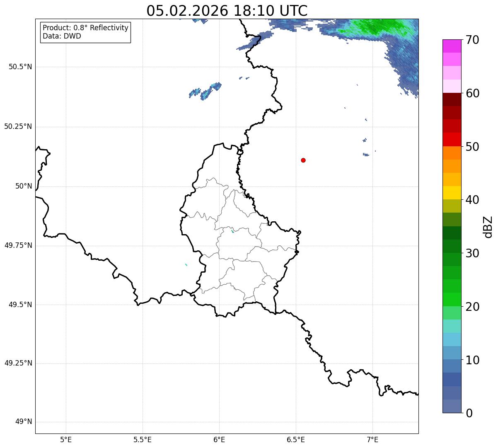Click the 49°N latitude label
498x448 pixels.
point(24,422)
